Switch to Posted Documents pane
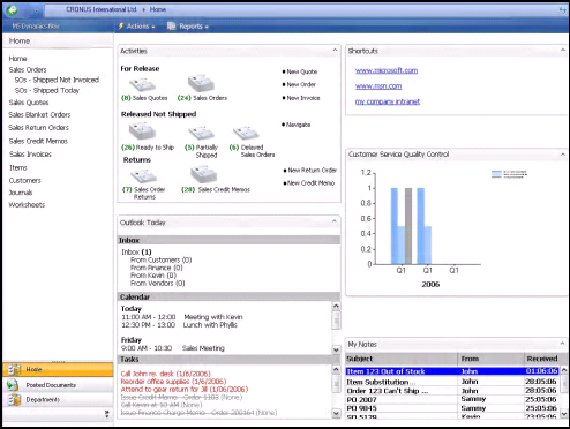 pos(57,385)
